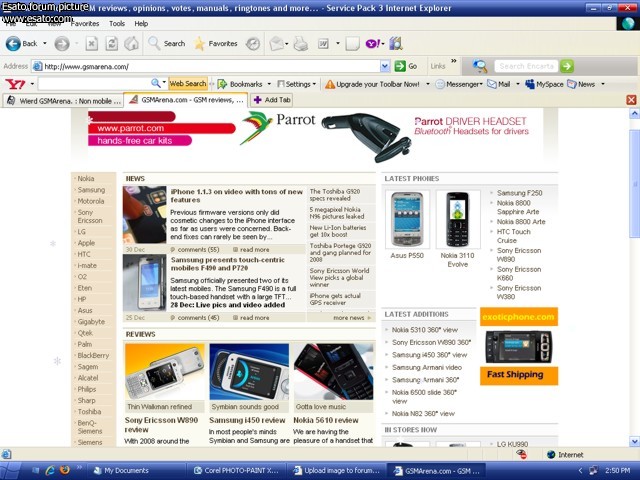Viewport: 640px width, 480px height.
Task: Click the page scrollbar up arrow
Action: 634,113
